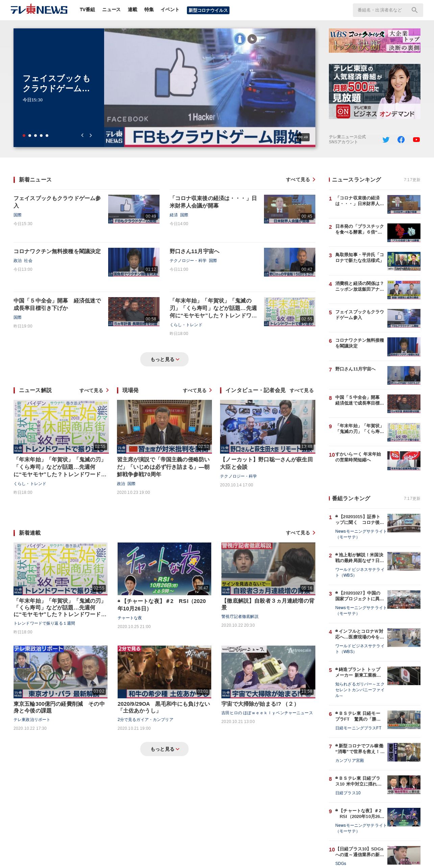Select the fourth carousel dot
This screenshot has height=868, width=434.
coord(41,136)
